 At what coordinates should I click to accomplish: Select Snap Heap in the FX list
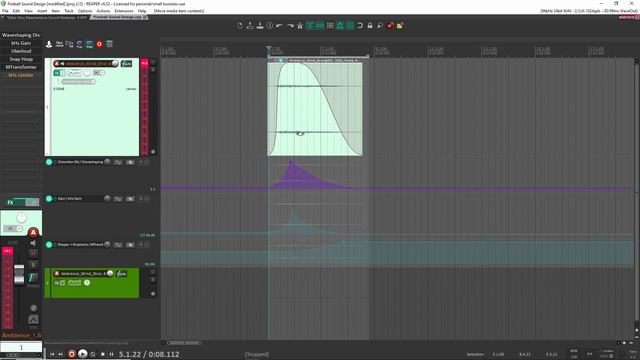[21, 59]
